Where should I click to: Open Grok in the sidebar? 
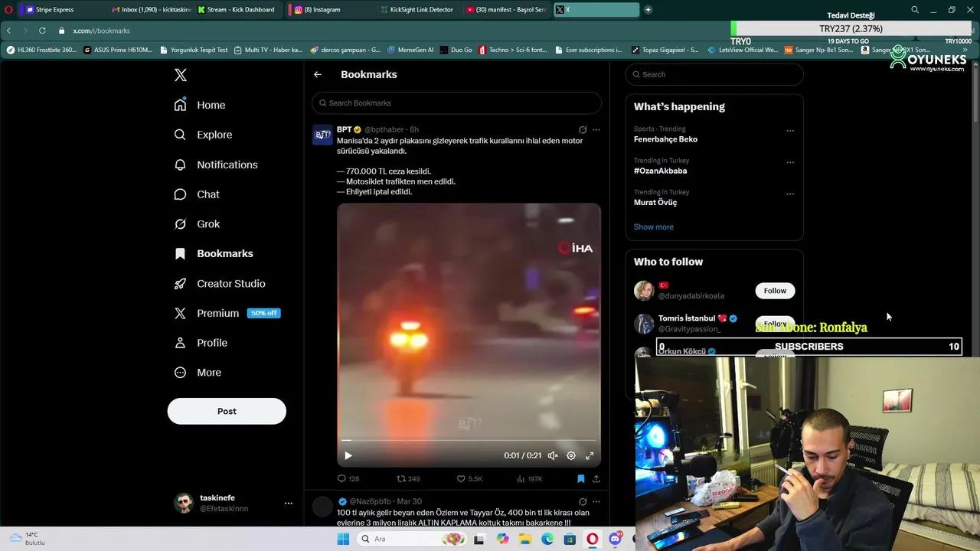pos(197,224)
